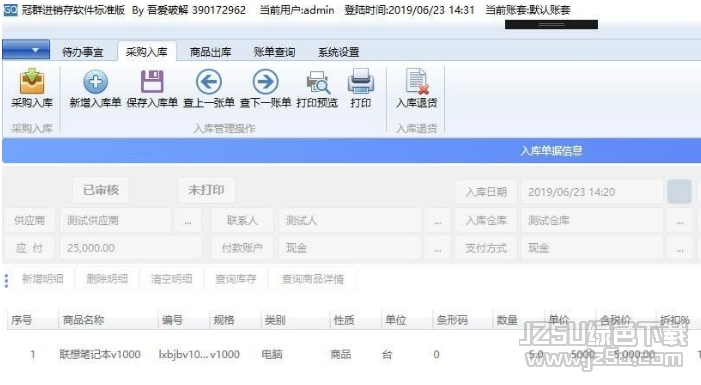Screen dimensions: 701x385
Task: Click the 新增入库单 plus icon
Action: [x=95, y=88]
